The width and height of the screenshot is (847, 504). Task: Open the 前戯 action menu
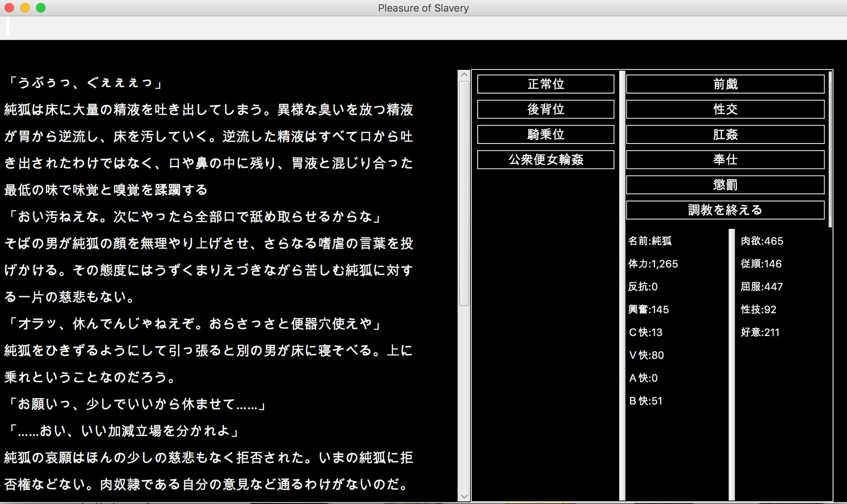pos(725,84)
